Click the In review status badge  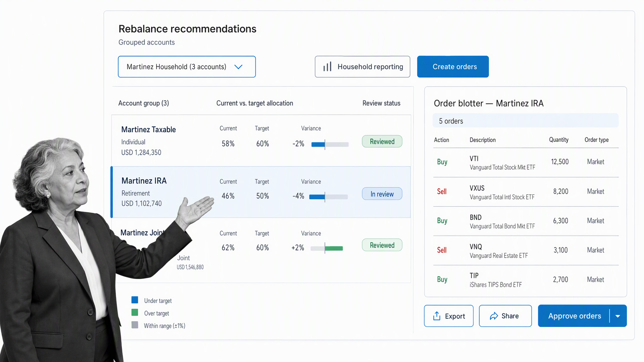[382, 194]
